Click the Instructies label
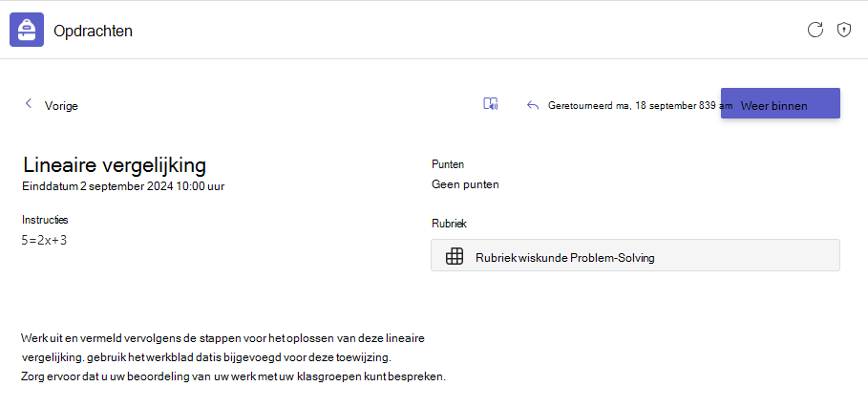Screen dimensions: 868x408 coord(46,219)
